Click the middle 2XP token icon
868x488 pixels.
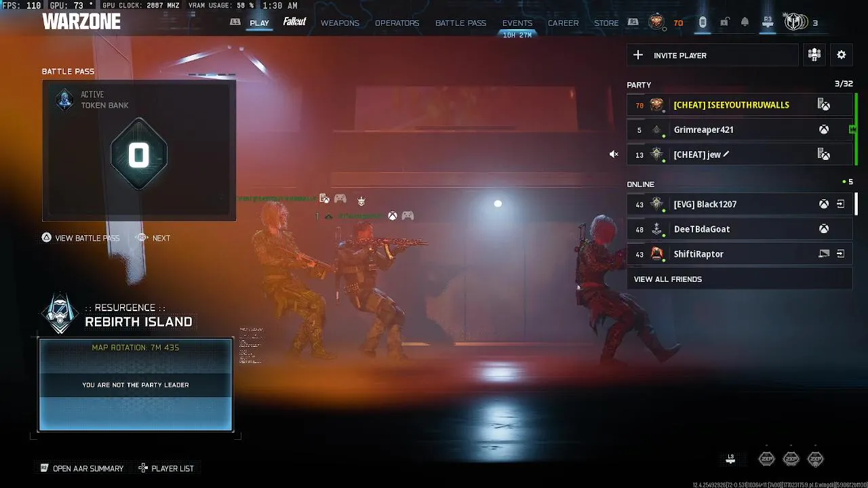point(791,460)
